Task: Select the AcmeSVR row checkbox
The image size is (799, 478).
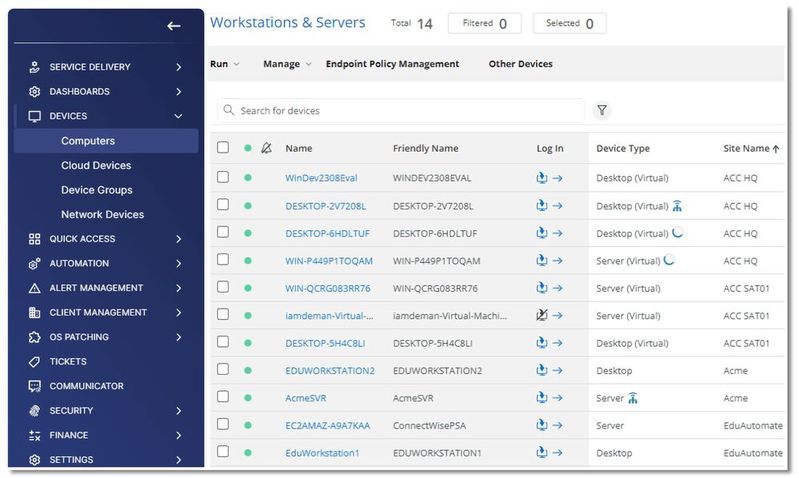Action: [x=223, y=396]
